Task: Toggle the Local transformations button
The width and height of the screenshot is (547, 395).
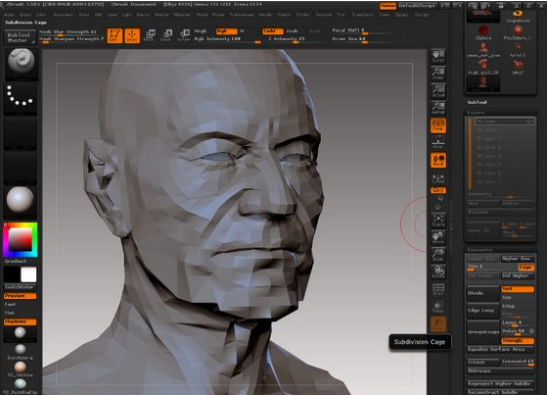Action: tap(438, 160)
